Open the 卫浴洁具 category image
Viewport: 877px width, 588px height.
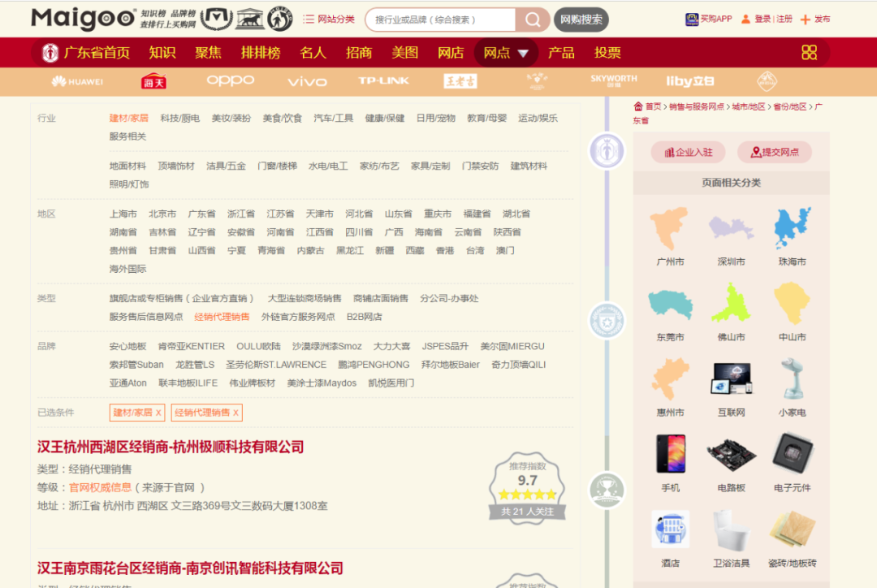tap(731, 530)
